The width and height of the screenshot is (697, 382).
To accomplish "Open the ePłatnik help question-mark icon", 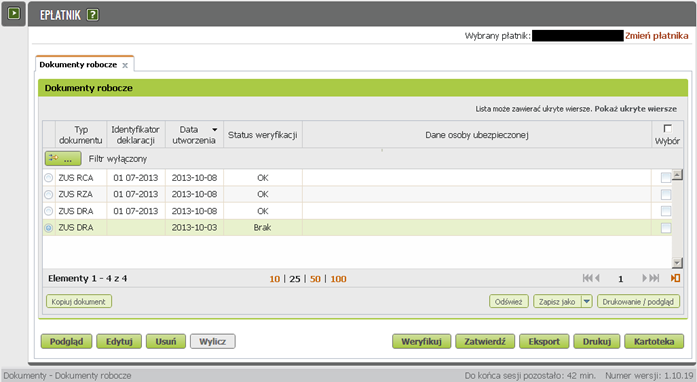I will [x=92, y=15].
